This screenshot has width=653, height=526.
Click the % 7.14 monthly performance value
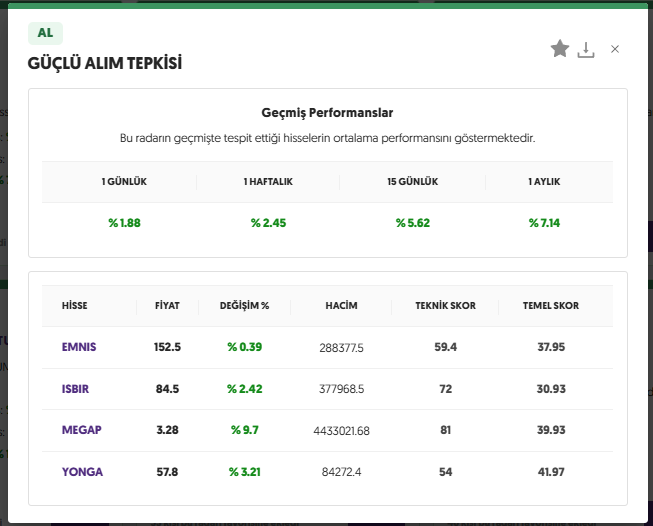pos(544,223)
